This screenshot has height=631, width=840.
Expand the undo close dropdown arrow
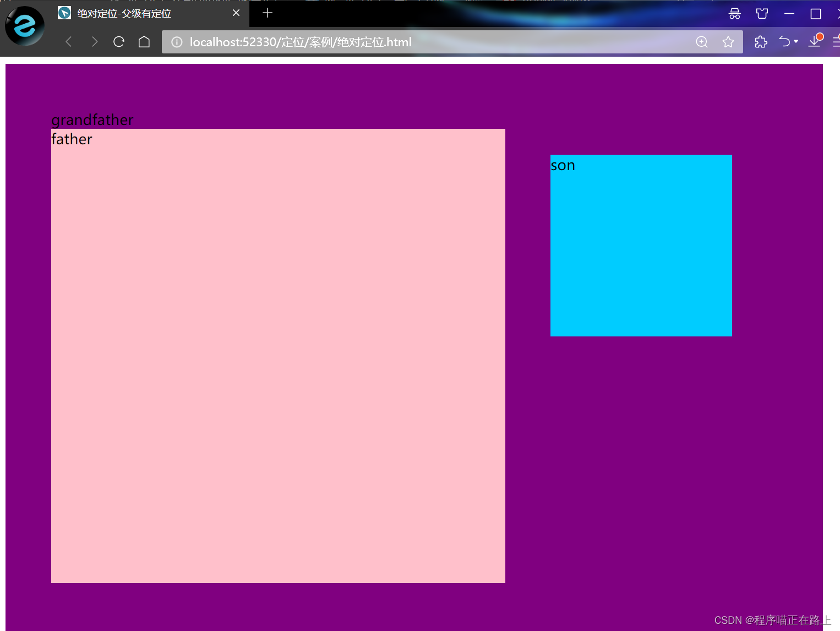coord(796,42)
